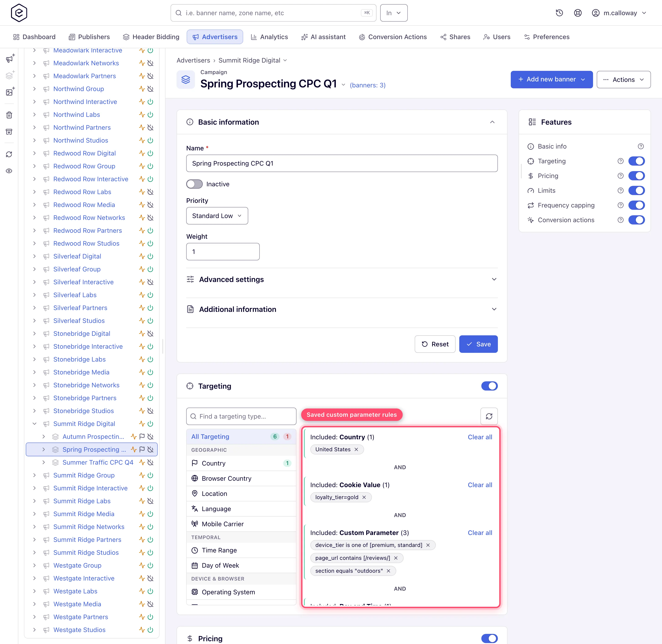
Task: Click into the Weight input field
Action: click(x=223, y=252)
